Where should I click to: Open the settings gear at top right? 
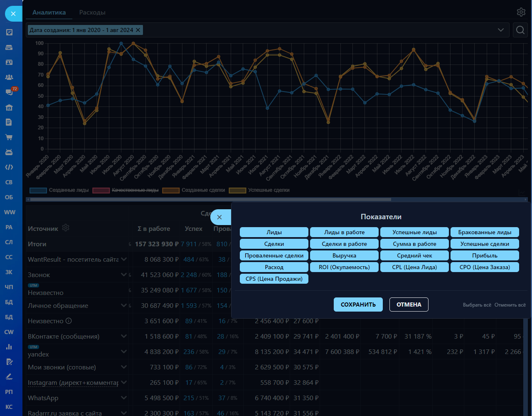click(521, 12)
